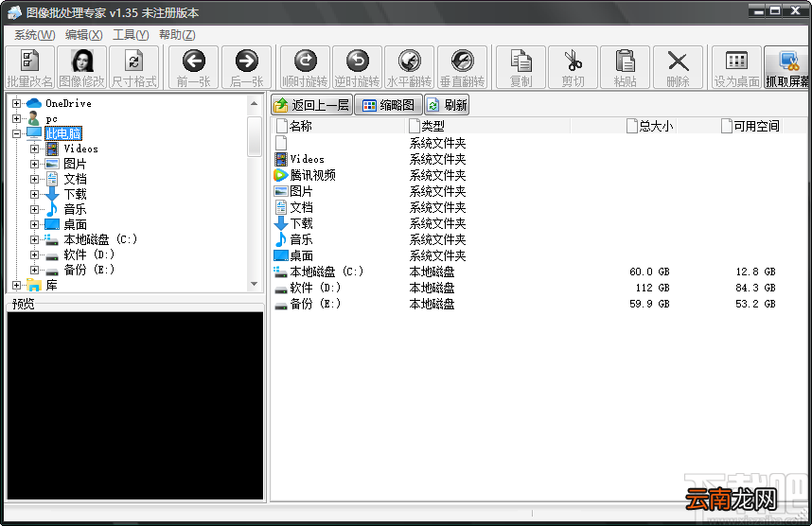The image size is (812, 526).
Task: Expand the 下载 node in tree
Action: (34, 194)
